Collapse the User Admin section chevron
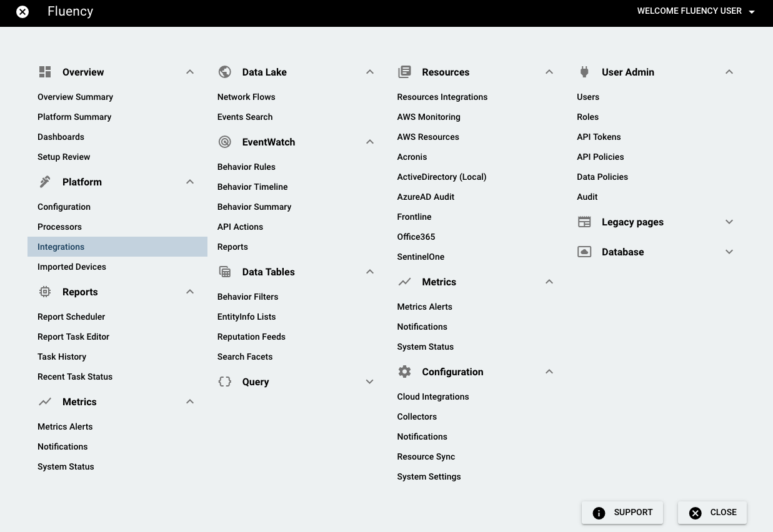The image size is (773, 532). (729, 72)
